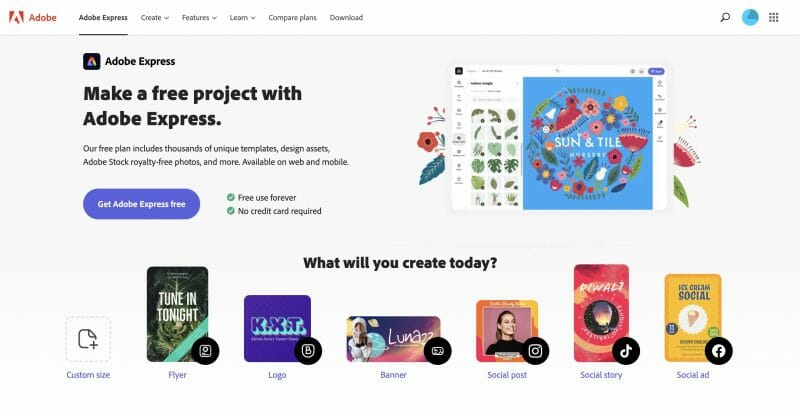Open the apps grid launcher icon
Screen dimensions: 800x413
[x=773, y=17]
